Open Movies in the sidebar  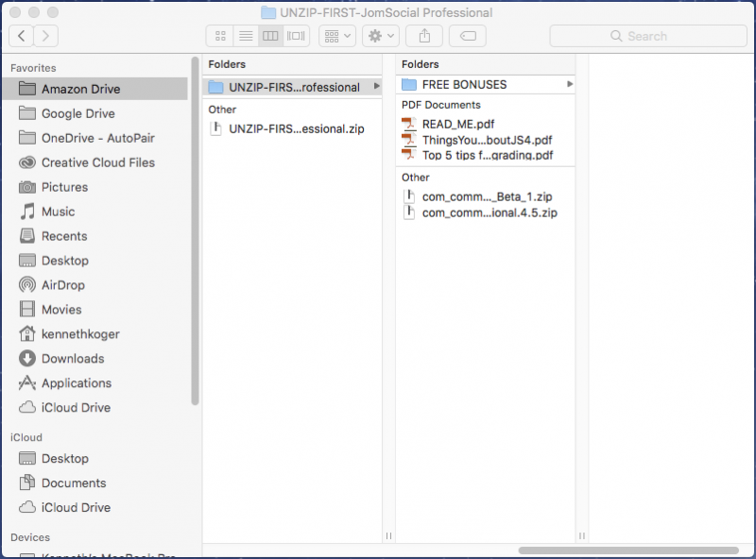coord(95,310)
